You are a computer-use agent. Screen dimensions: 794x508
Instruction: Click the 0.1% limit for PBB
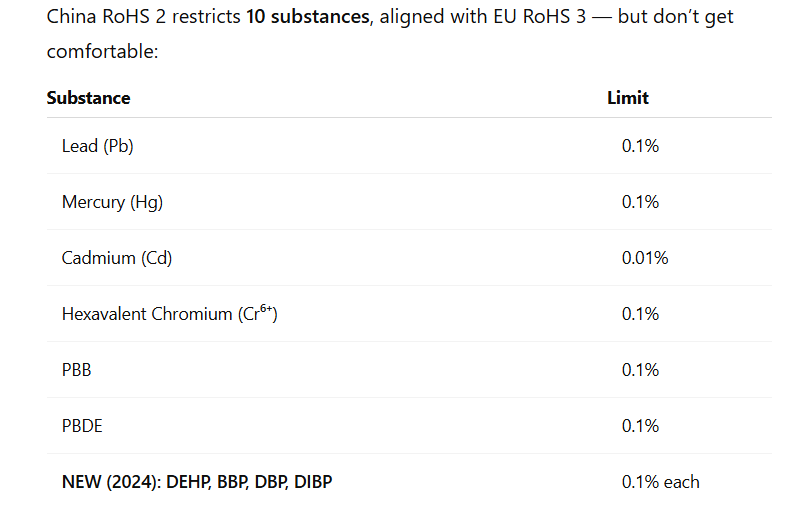[x=640, y=370]
